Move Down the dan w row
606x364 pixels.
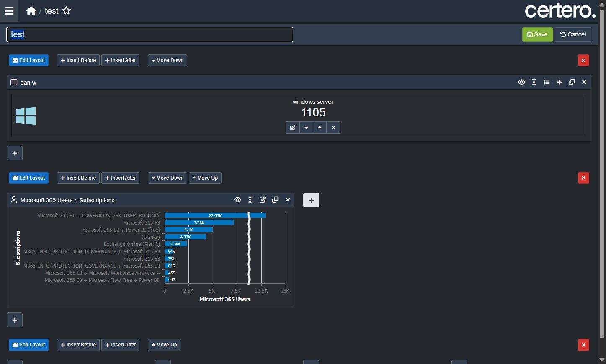[168, 60]
